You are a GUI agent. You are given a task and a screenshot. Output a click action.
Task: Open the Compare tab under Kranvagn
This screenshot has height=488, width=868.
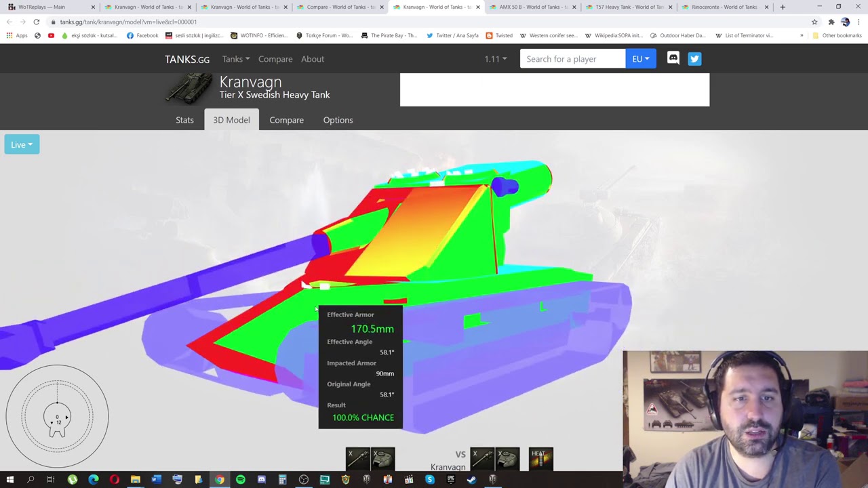point(286,120)
